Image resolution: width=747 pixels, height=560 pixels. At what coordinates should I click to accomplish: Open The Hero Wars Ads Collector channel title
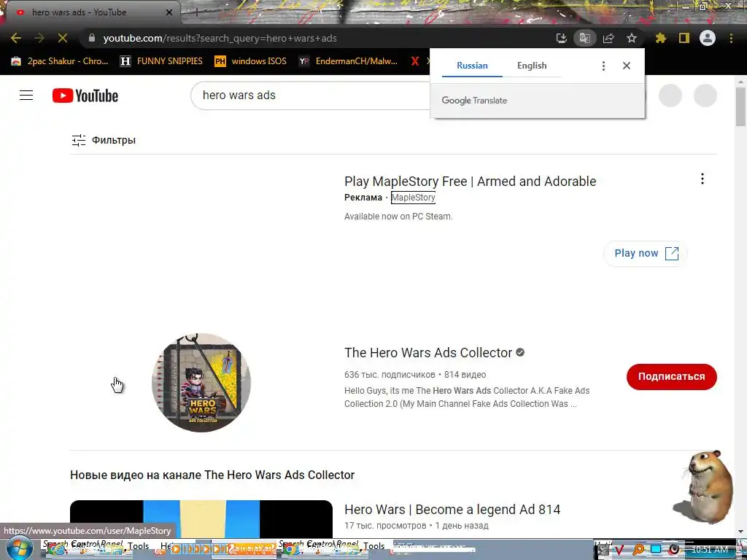[428, 353]
